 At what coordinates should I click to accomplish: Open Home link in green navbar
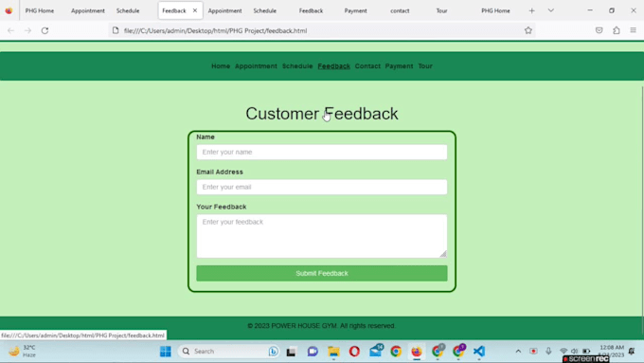(x=221, y=66)
